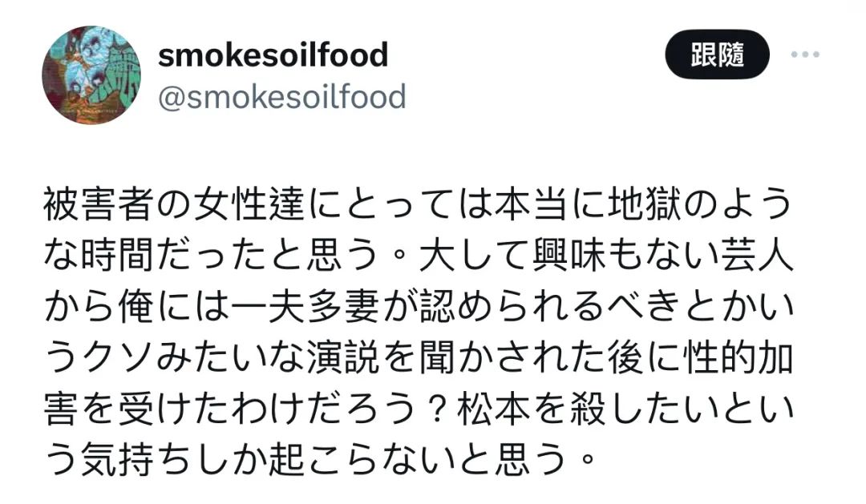This screenshot has width=866, height=504.
Task: Open the three-dot more options menu
Action: (x=804, y=56)
